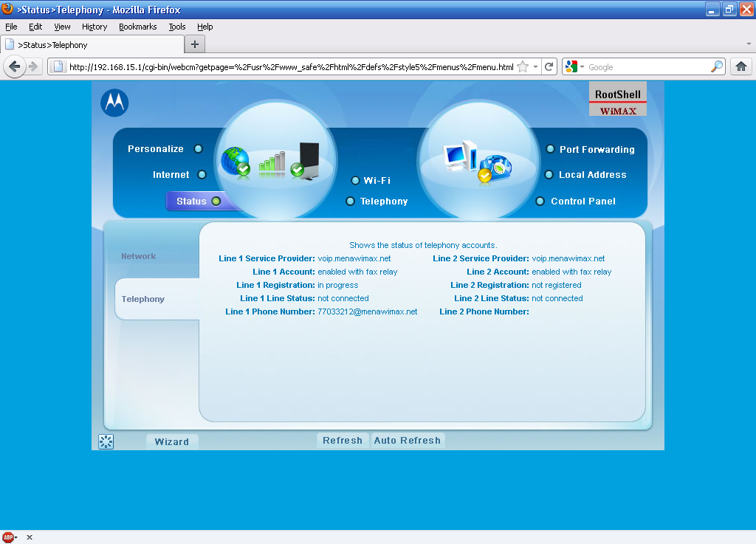756x544 pixels.
Task: Select the Local Address radio dot
Action: click(x=549, y=174)
